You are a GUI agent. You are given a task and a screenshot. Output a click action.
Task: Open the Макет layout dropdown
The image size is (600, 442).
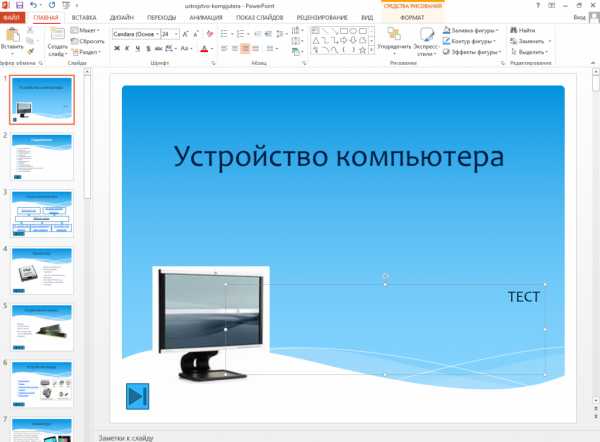85,30
